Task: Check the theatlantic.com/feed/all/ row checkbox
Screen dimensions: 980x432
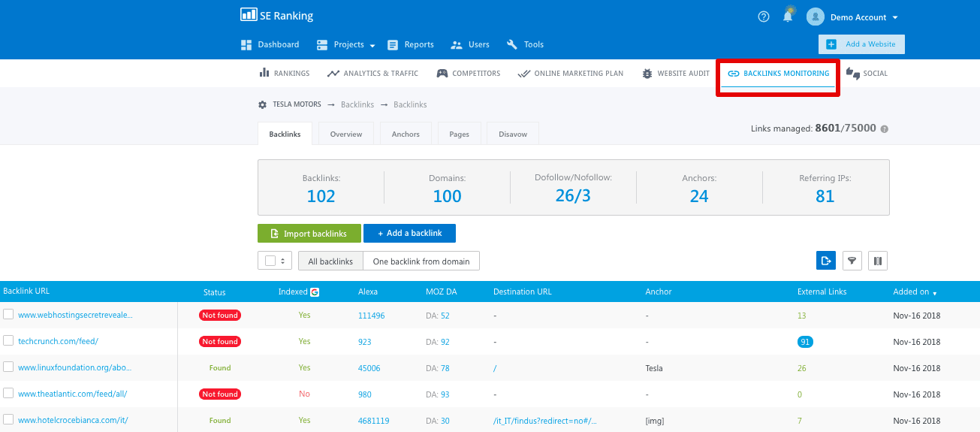Action: (8, 394)
